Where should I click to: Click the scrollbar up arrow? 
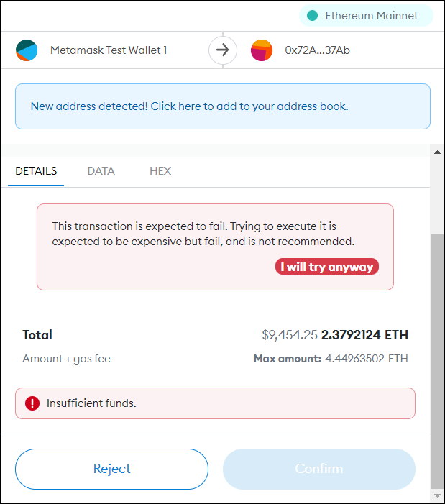(436, 152)
